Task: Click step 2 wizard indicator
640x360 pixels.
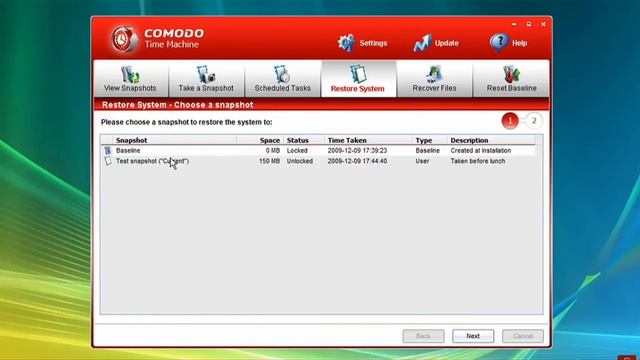Action: coord(533,121)
